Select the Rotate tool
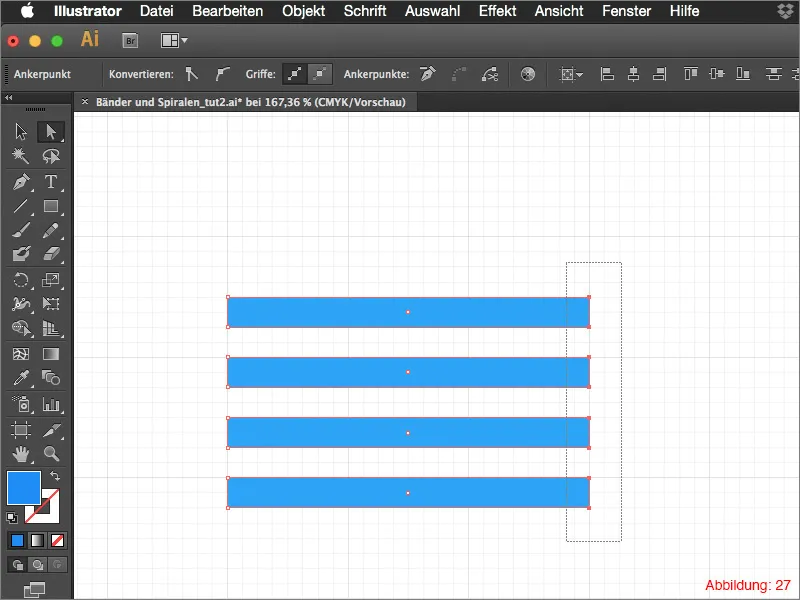The image size is (800, 600). tap(21, 280)
